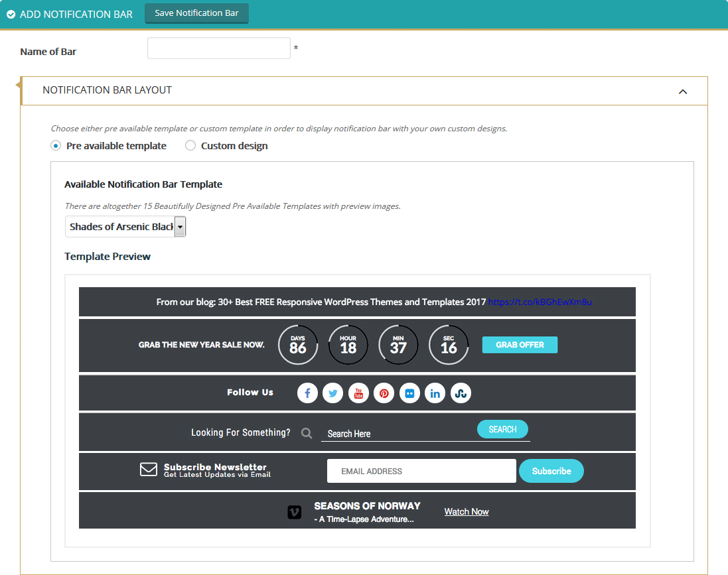Focus the Name of Bar input field
The height and width of the screenshot is (575, 728).
(x=219, y=48)
